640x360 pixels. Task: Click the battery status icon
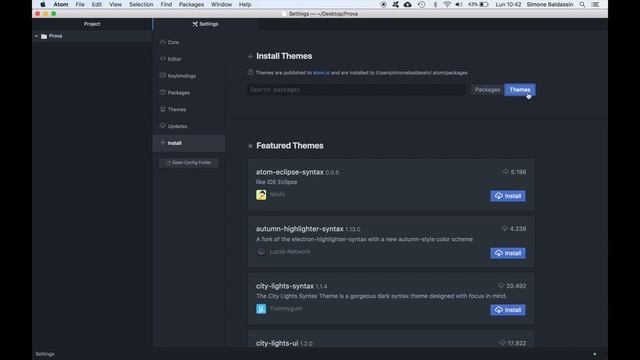(x=484, y=4)
